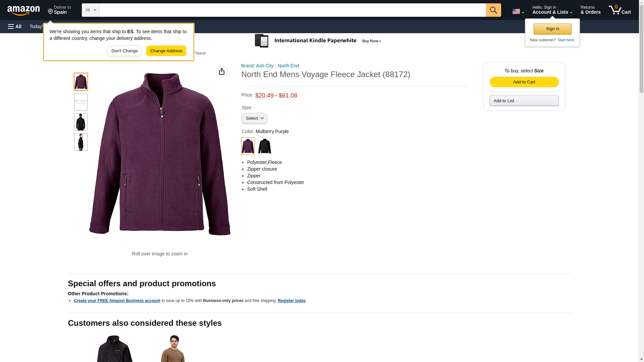Click the search magnifier button

click(493, 10)
